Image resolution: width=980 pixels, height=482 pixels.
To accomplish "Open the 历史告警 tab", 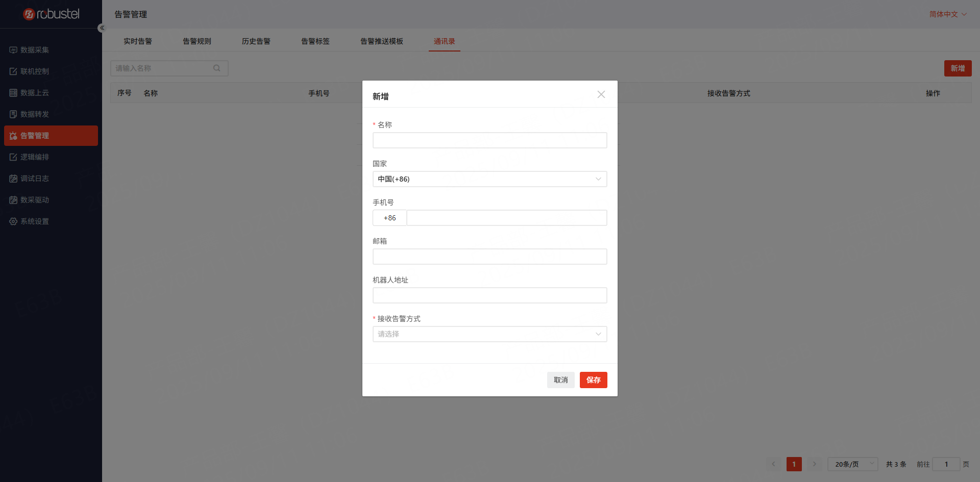I will click(x=256, y=41).
